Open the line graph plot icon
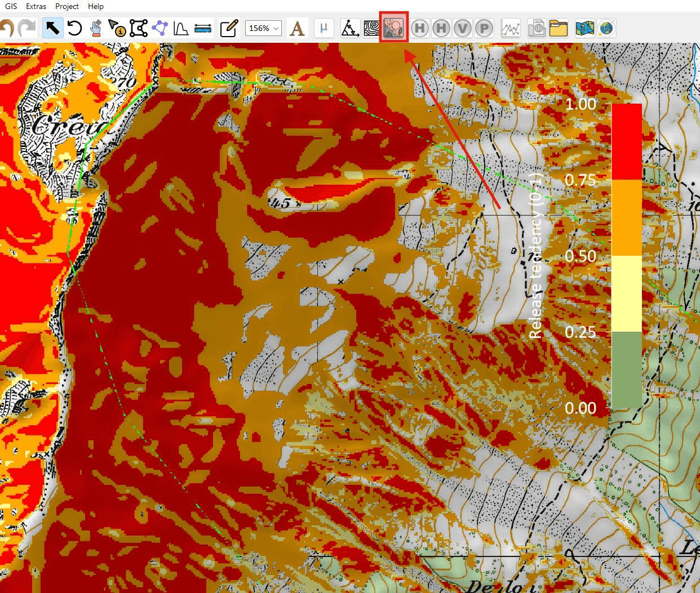 (x=511, y=28)
